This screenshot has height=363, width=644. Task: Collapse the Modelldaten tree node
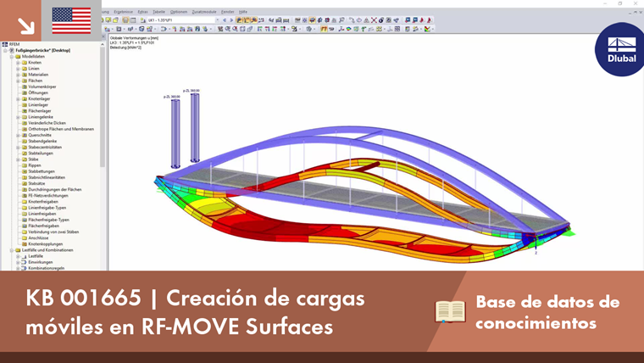pyautogui.click(x=12, y=57)
